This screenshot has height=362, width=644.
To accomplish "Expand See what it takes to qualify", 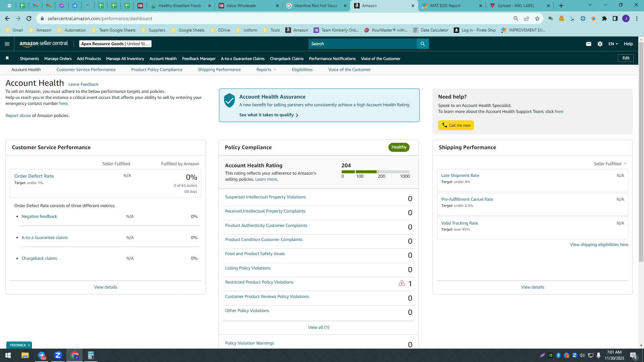I will (x=269, y=115).
